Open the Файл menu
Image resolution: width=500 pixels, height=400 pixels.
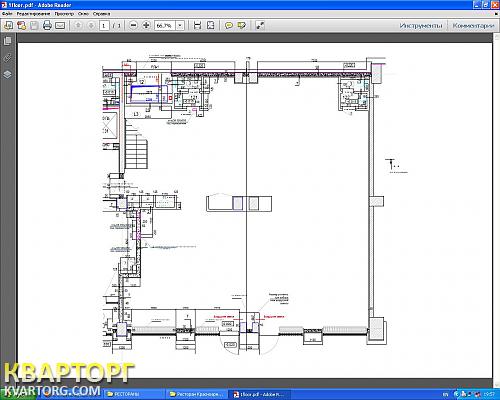point(7,14)
